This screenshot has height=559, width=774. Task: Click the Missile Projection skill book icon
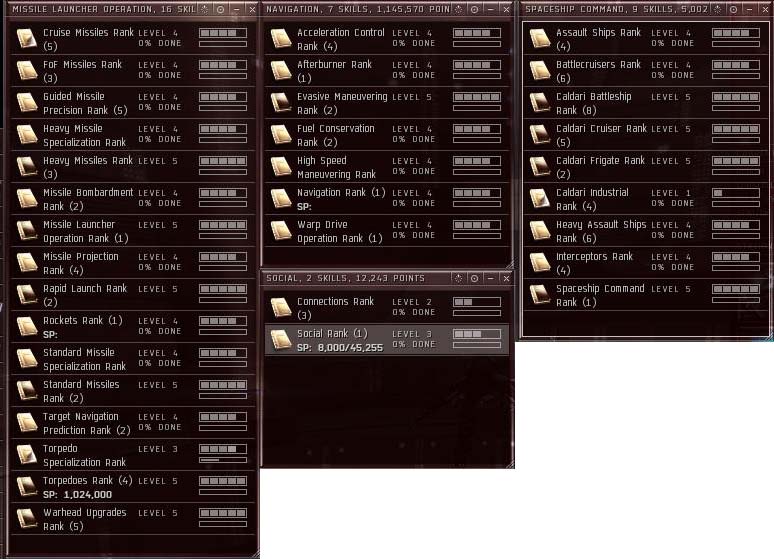pyautogui.click(x=27, y=262)
